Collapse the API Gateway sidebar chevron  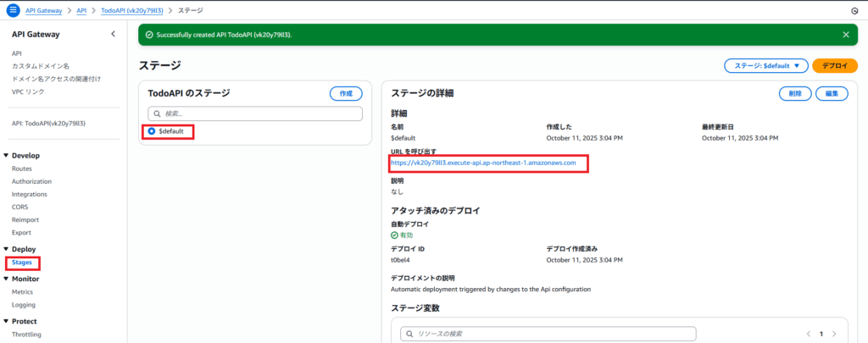pyautogui.click(x=114, y=34)
